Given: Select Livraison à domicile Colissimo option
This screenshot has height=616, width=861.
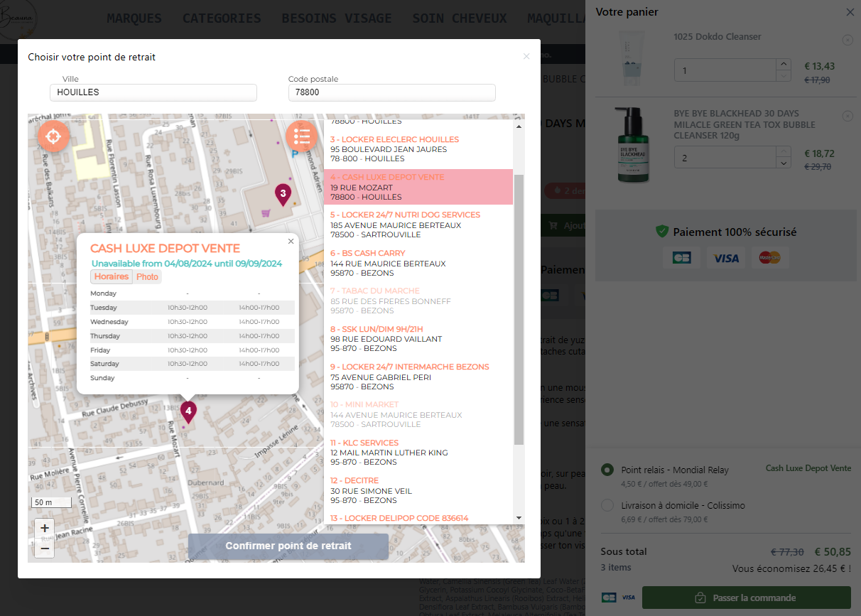Looking at the screenshot, I should (x=607, y=505).
